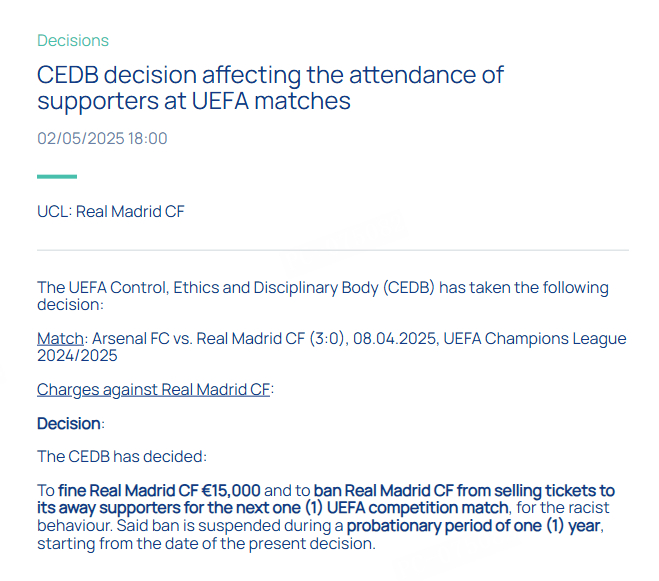The width and height of the screenshot is (659, 581).
Task: Click the UEFA Champions League competition text
Action: pos(535,339)
